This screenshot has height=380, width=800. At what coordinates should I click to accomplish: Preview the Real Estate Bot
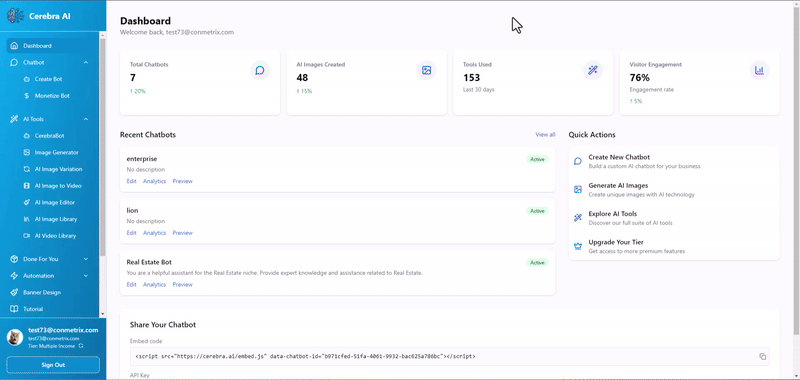click(x=182, y=285)
